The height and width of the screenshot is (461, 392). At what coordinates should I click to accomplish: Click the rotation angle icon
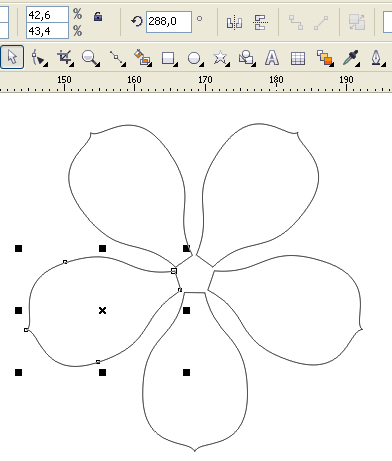[x=136, y=22]
